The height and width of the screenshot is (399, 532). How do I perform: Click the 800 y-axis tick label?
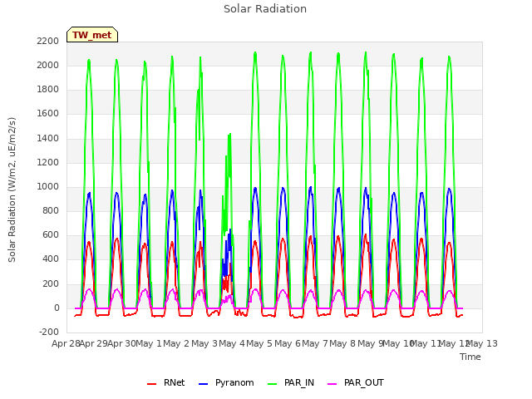click(x=51, y=210)
